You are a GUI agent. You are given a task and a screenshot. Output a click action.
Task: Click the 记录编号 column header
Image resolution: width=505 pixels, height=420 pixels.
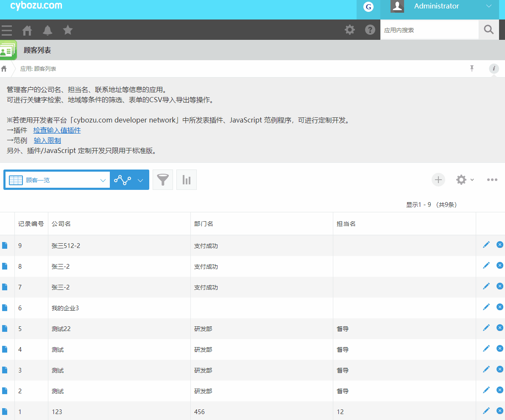(31, 224)
